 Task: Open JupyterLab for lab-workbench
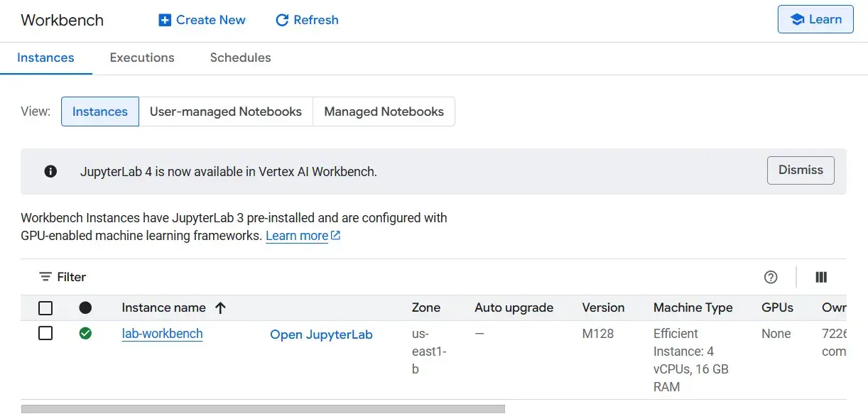point(321,334)
